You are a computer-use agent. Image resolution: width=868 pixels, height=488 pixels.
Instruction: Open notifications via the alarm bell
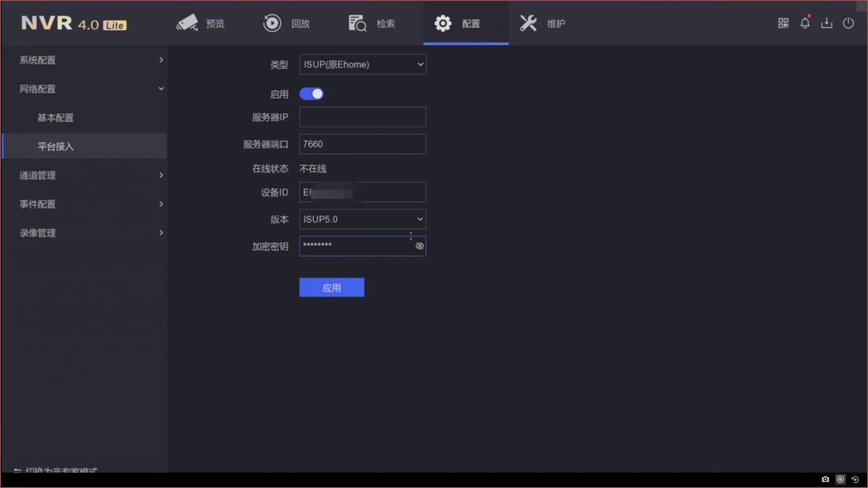click(805, 23)
